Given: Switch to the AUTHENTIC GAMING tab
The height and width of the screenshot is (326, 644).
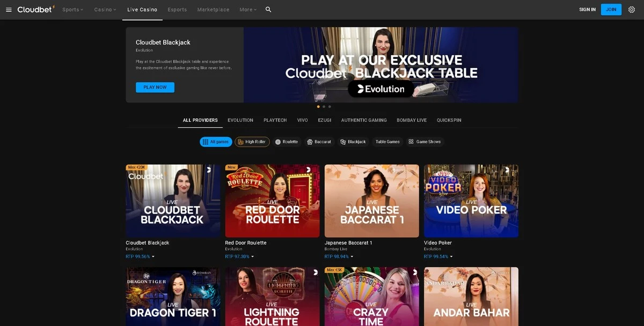Looking at the screenshot, I should coord(364,120).
